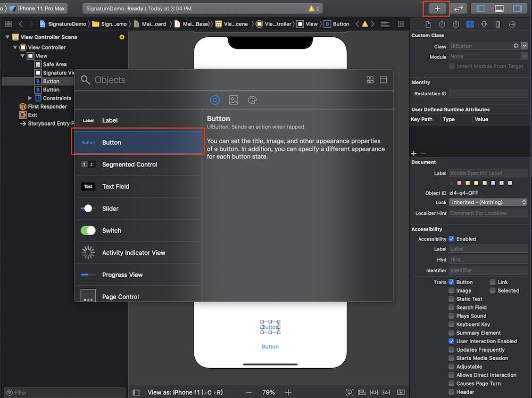Select the blue document label color

coord(493,183)
